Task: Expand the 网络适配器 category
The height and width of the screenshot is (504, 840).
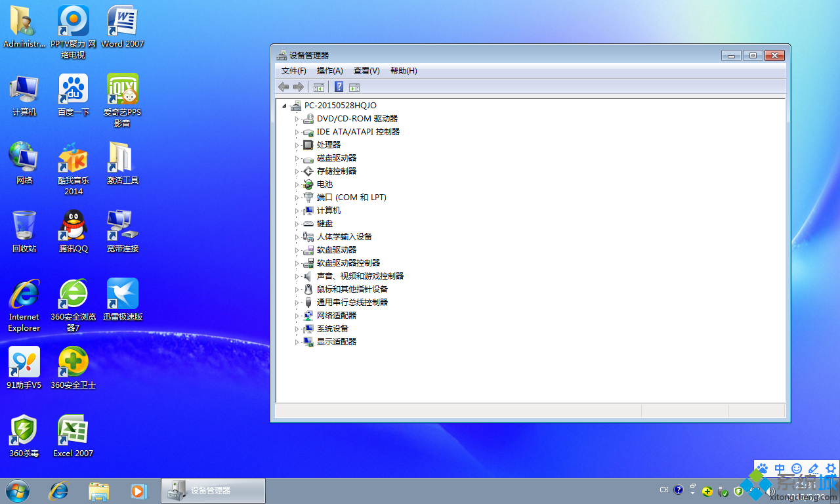Action: pyautogui.click(x=297, y=315)
